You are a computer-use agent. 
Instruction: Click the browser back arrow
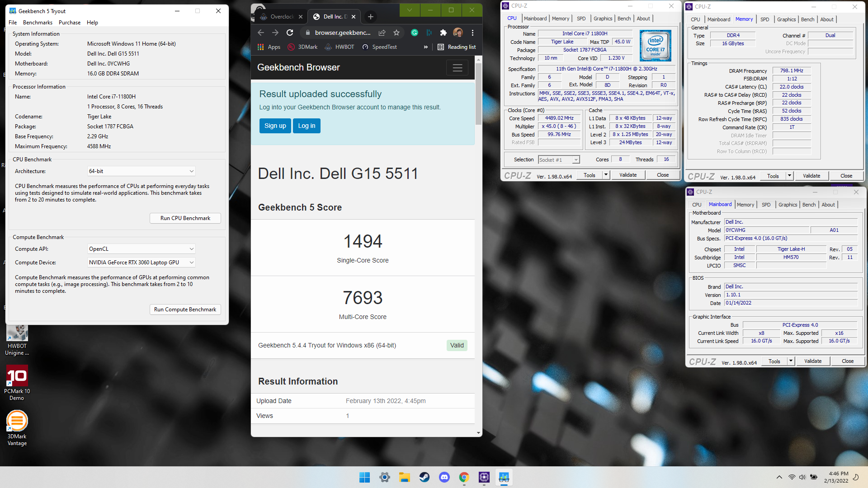261,33
